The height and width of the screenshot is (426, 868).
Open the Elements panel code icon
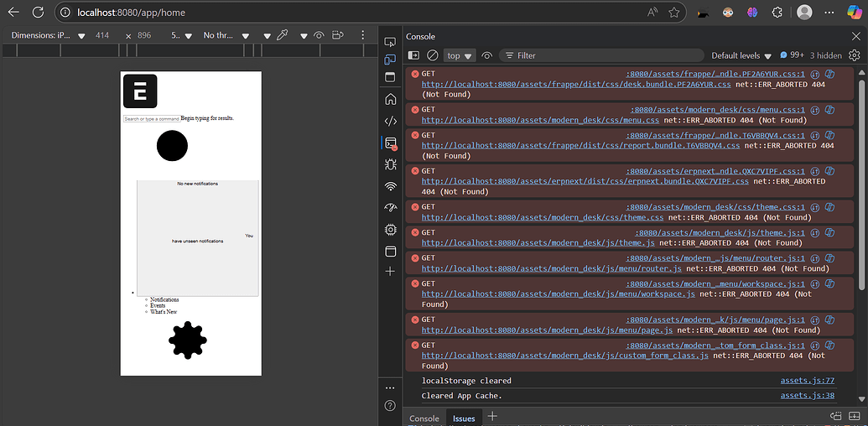point(390,121)
